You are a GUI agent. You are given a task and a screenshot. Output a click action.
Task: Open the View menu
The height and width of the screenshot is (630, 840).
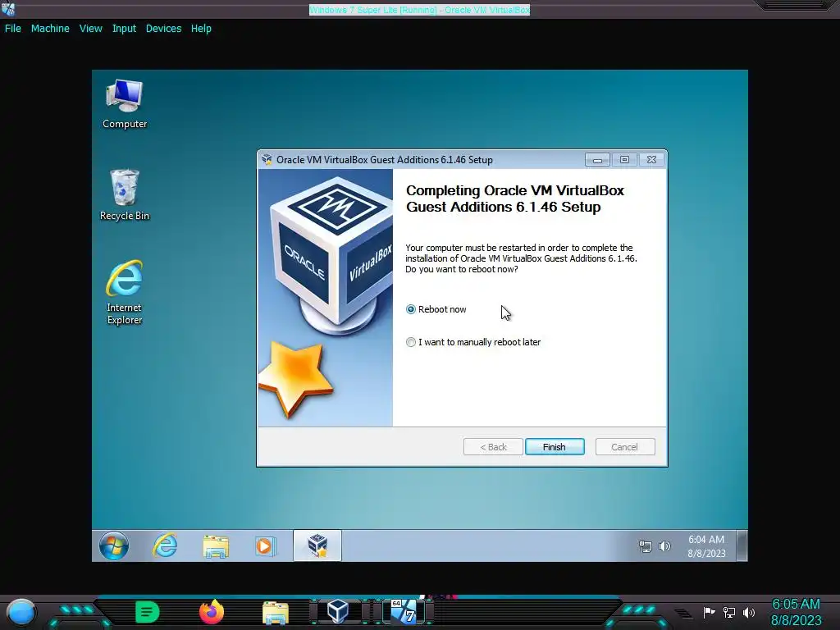[90, 29]
